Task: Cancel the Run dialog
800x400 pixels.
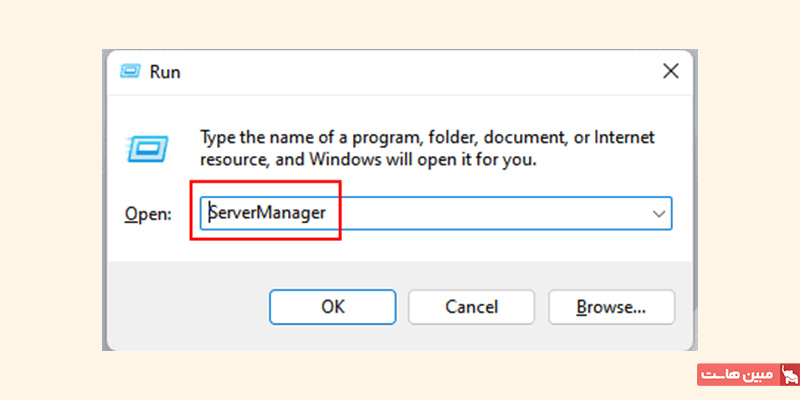Action: click(x=471, y=307)
